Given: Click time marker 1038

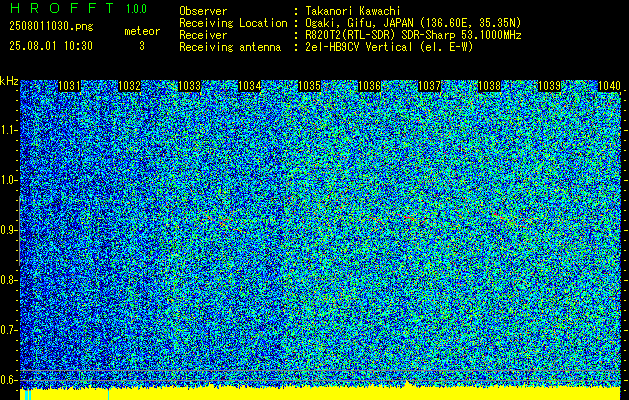Looking at the screenshot, I should tap(490, 86).
